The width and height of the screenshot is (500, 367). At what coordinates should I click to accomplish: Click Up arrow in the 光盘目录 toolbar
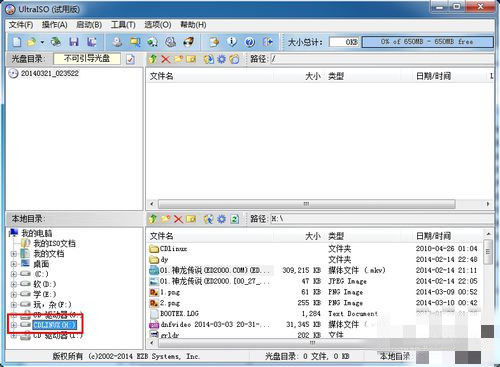[x=153, y=59]
